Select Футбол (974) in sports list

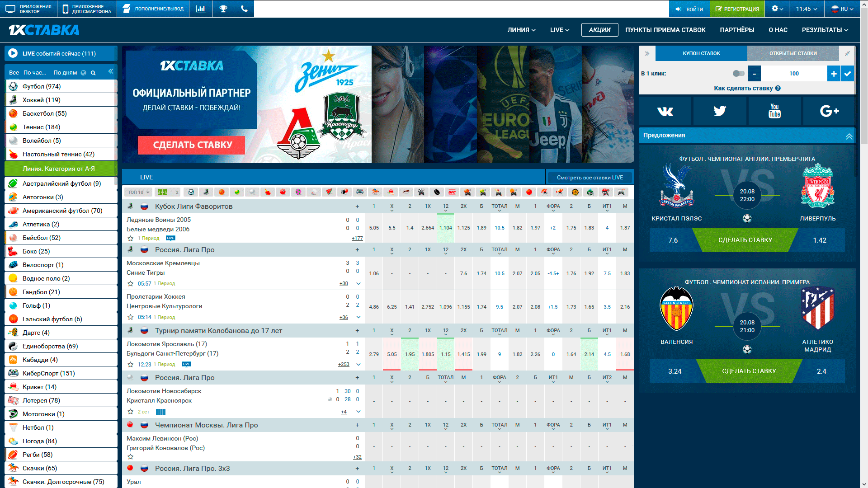61,86
